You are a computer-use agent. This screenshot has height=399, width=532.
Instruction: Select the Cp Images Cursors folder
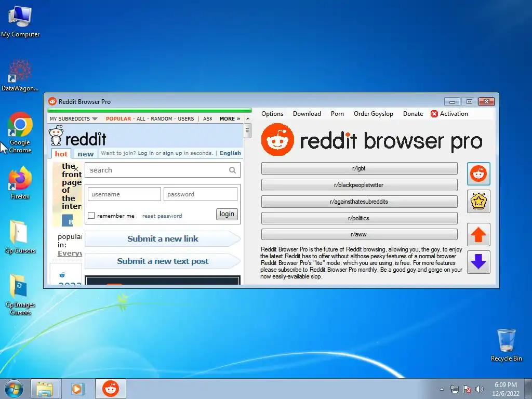pyautogui.click(x=20, y=295)
